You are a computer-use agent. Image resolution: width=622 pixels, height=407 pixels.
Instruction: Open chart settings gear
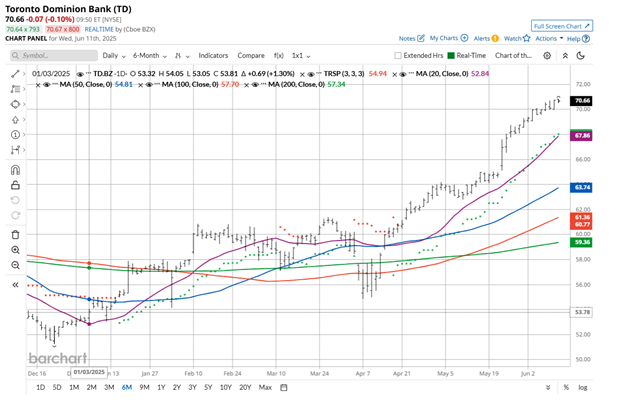click(547, 56)
